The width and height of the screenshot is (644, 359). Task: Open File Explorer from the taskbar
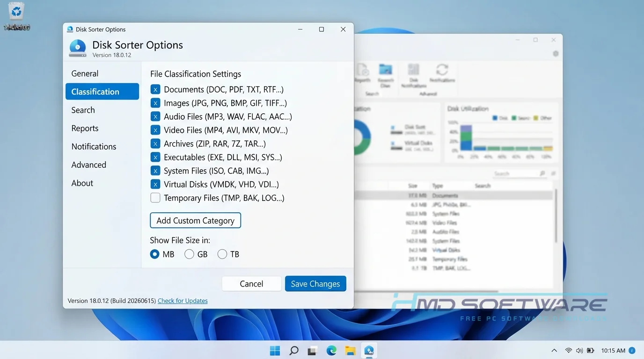[350, 350]
